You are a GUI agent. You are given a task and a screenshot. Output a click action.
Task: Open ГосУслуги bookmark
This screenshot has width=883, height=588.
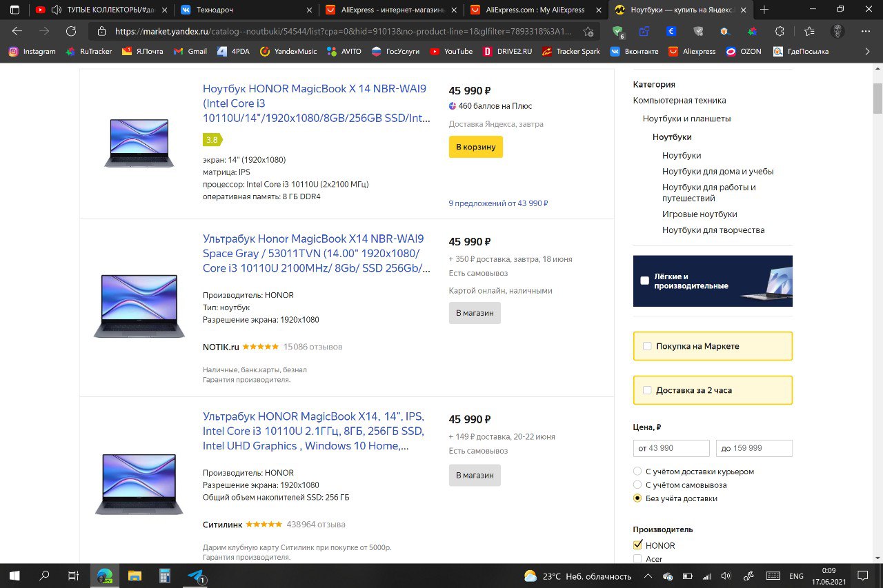(x=395, y=51)
